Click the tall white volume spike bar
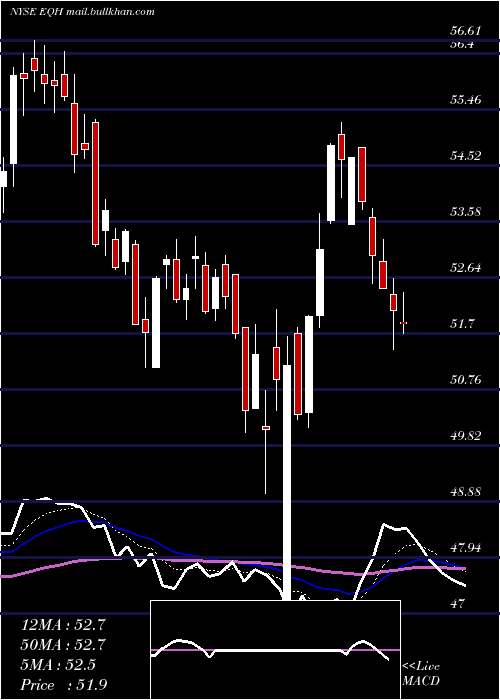The height and width of the screenshot is (700, 500). click(286, 483)
